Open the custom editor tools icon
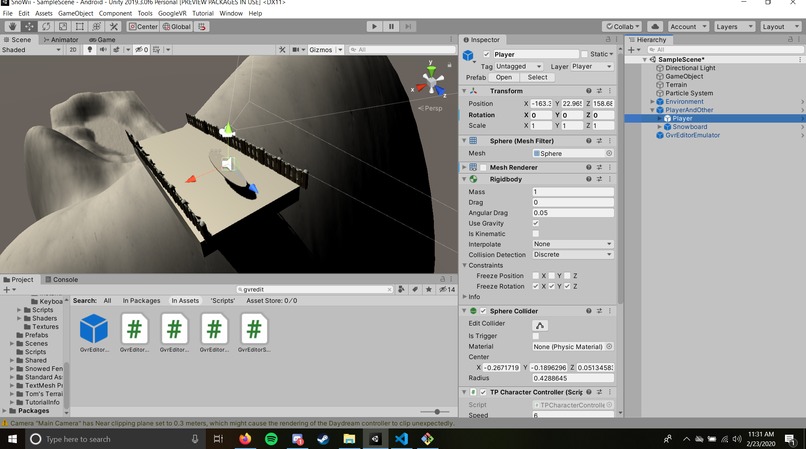806x449 pixels. (x=114, y=27)
